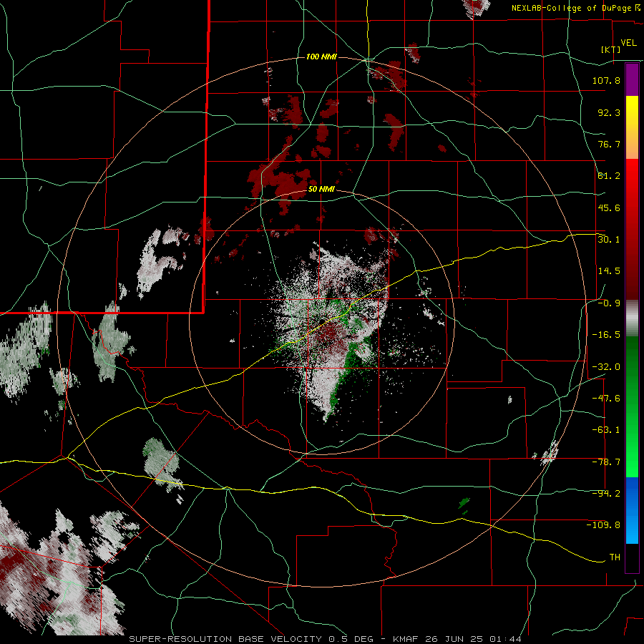The image size is (644, 644).
Task: Select the -16.5 scale value
Action: (606, 335)
